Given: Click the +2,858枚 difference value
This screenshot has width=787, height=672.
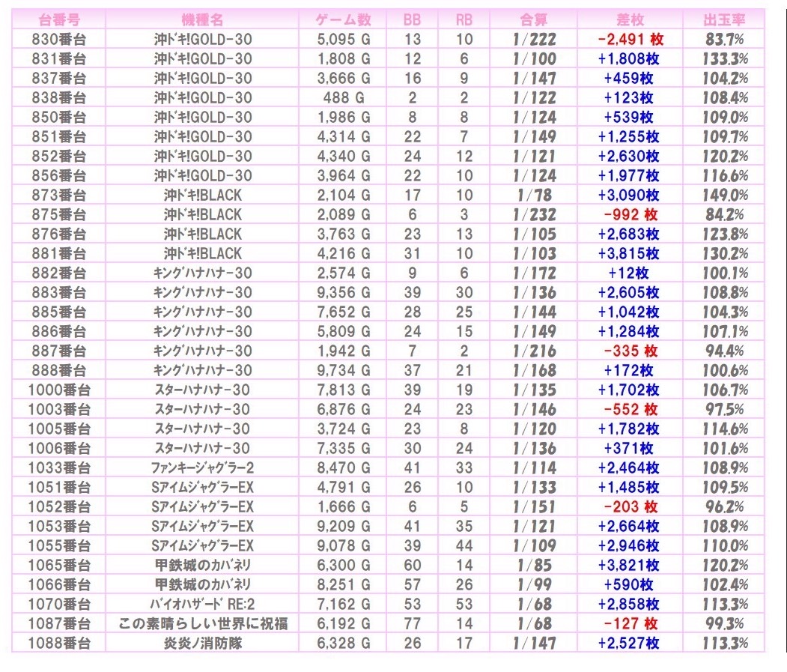Looking at the screenshot, I should click(629, 604).
